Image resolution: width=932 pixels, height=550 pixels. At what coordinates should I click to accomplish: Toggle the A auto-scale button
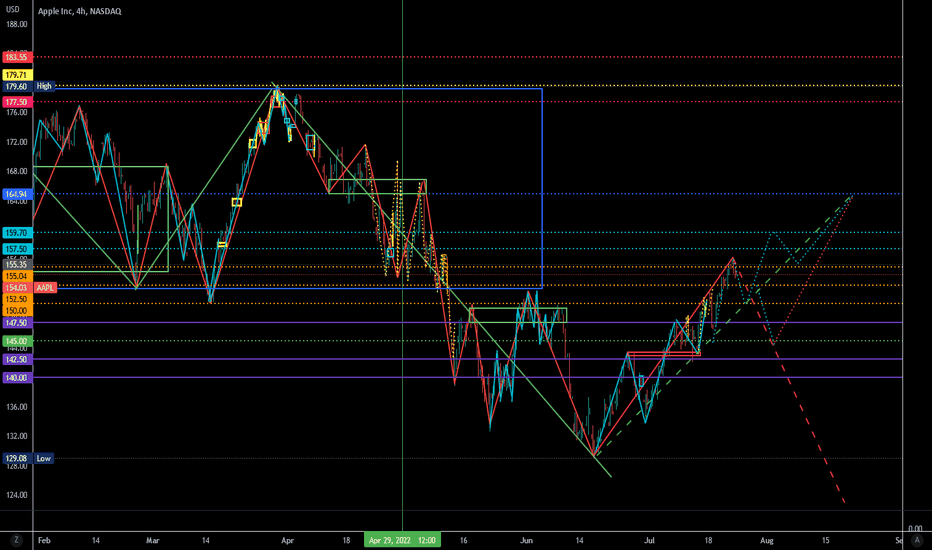(917, 540)
